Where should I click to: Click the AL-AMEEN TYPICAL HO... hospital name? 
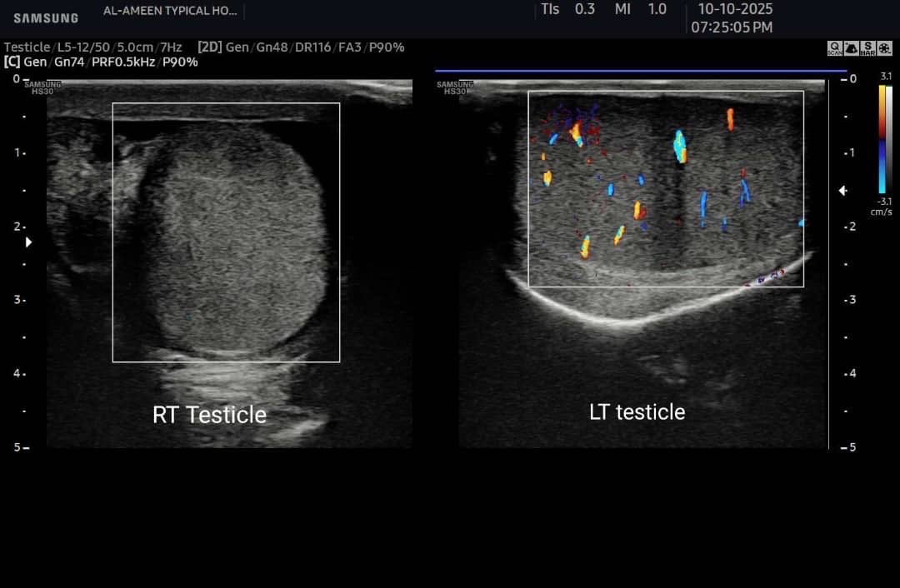(170, 11)
